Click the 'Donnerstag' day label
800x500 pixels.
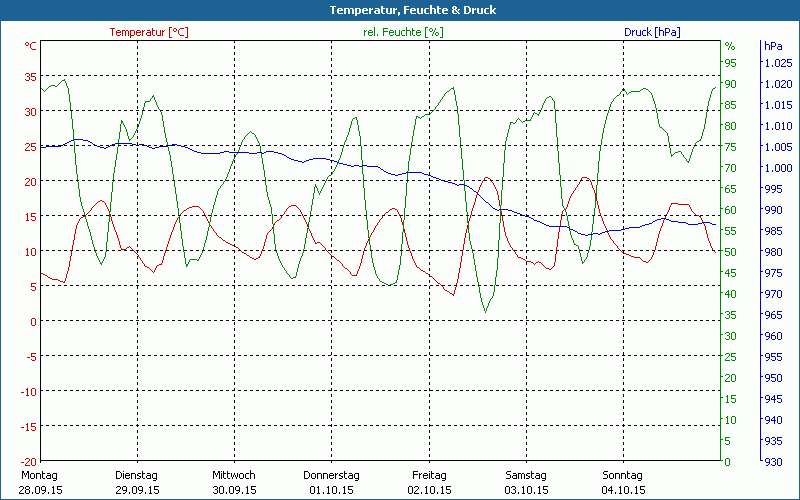[x=331, y=475]
